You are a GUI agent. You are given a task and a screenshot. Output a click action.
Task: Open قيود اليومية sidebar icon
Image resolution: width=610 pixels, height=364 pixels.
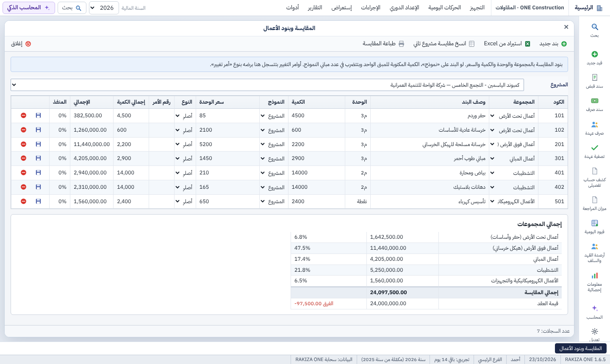coord(595,223)
